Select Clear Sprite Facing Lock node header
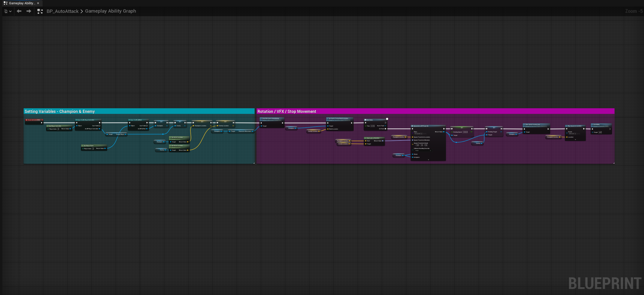 tap(536, 125)
